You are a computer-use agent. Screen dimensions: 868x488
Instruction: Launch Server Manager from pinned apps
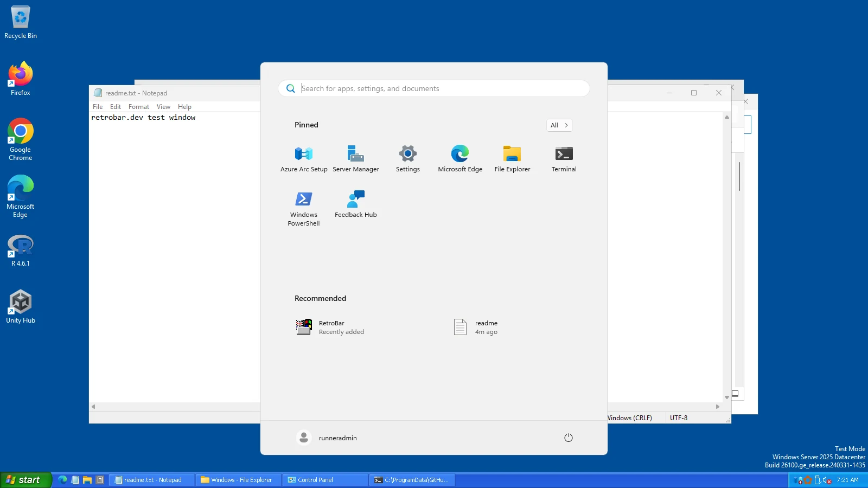click(356, 159)
